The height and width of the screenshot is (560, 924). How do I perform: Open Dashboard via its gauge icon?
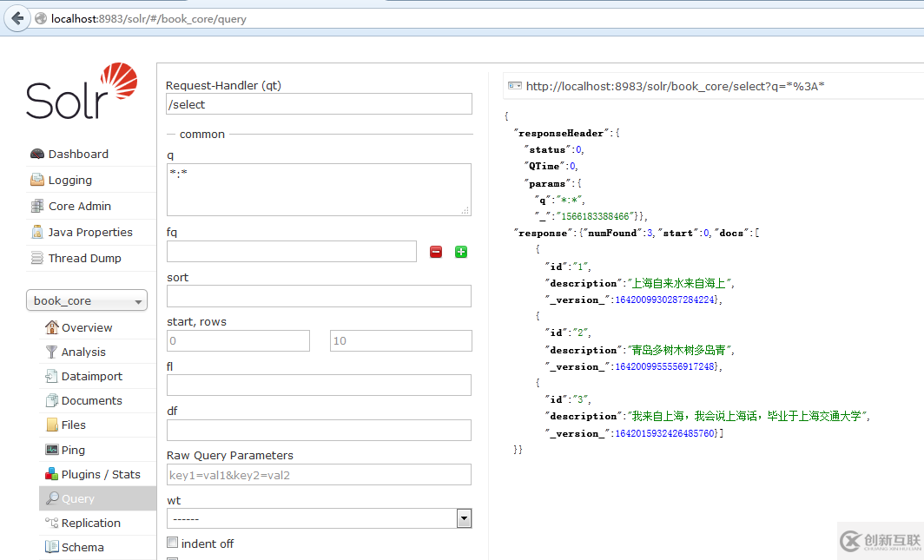coord(37,154)
